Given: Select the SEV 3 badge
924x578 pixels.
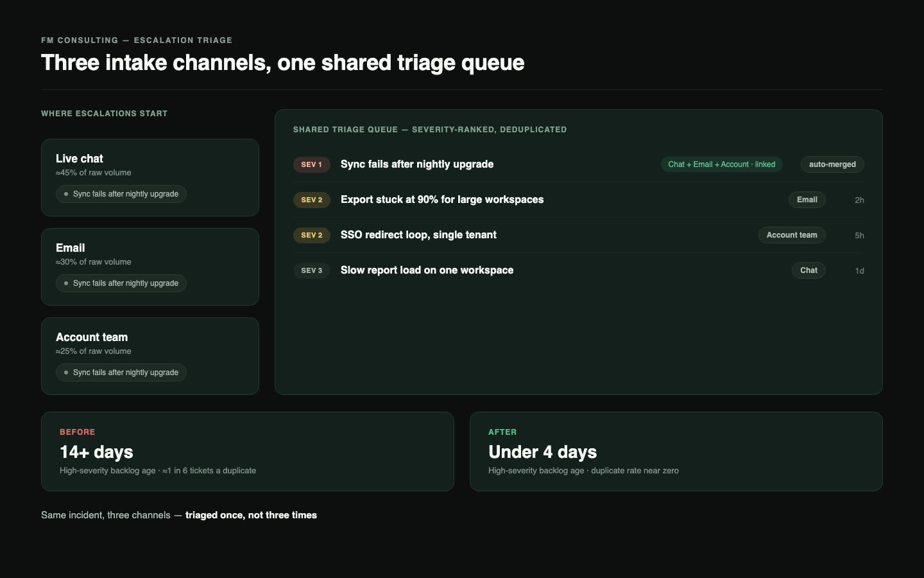Looking at the screenshot, I should pyautogui.click(x=312, y=270).
